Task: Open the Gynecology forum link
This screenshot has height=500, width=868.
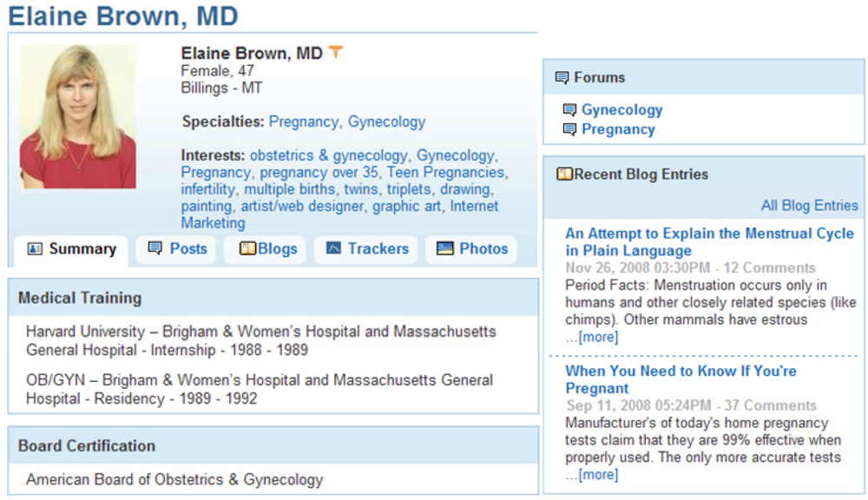Action: [x=621, y=110]
